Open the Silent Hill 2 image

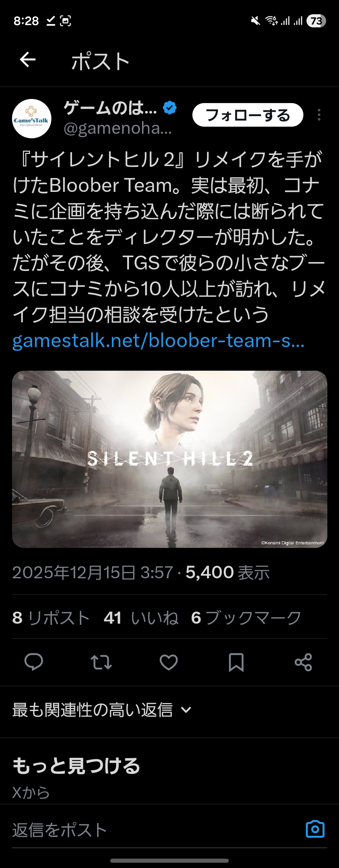point(169,459)
